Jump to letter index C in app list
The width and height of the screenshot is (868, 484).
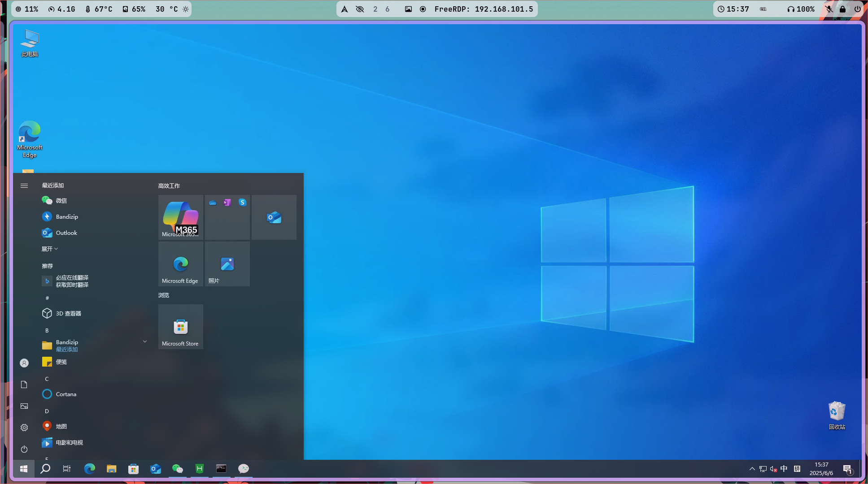pos(47,379)
